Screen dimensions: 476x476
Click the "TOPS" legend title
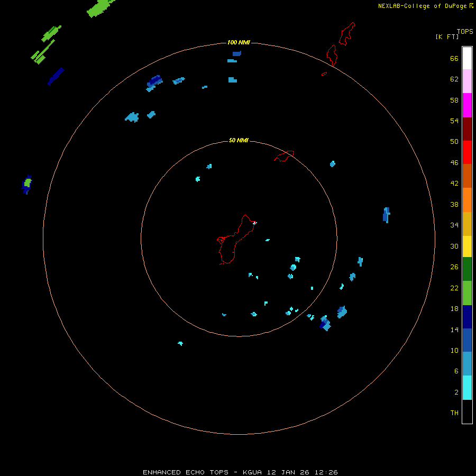click(465, 31)
